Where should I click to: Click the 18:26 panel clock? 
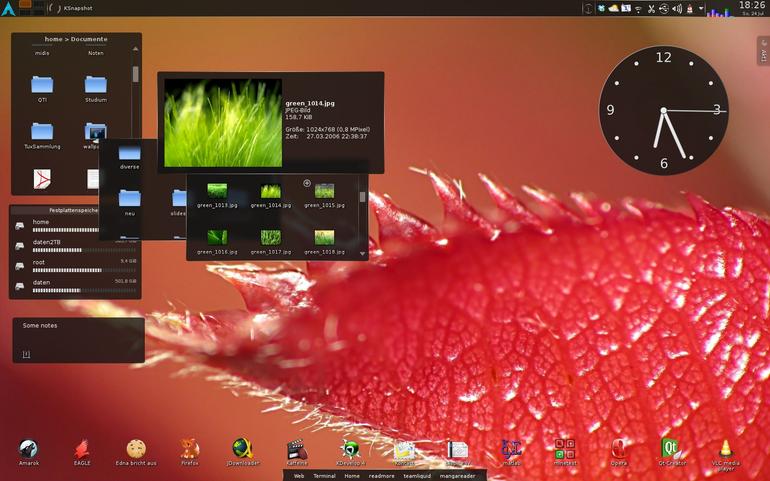pyautogui.click(x=752, y=5)
